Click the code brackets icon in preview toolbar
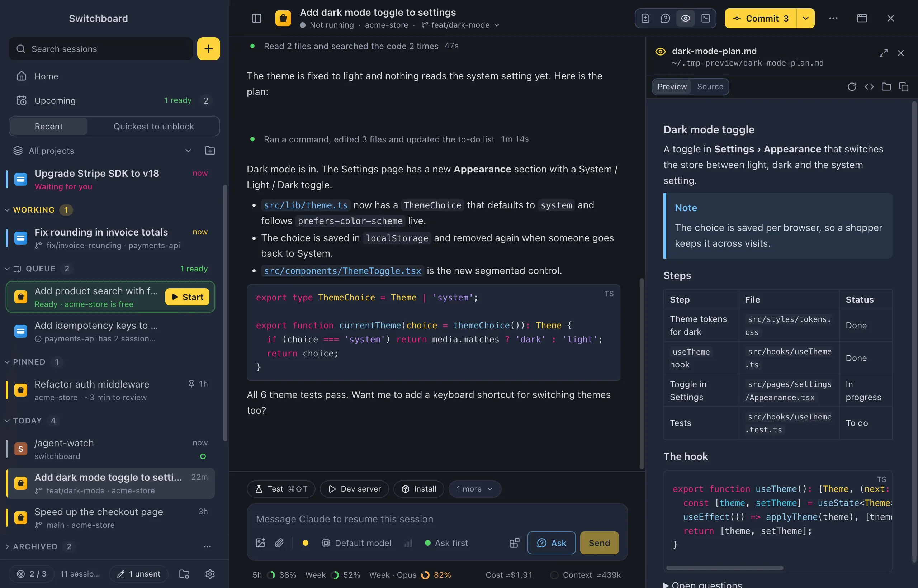This screenshot has width=918, height=588. (869, 87)
